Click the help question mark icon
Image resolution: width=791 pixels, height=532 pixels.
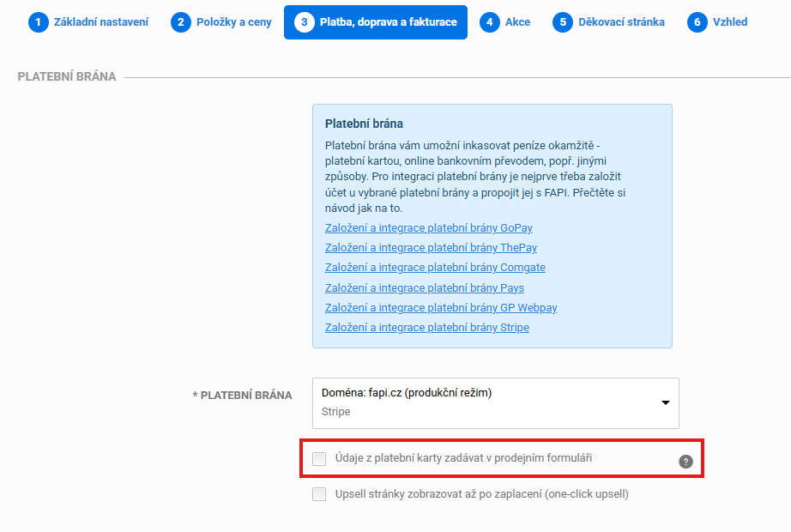pyautogui.click(x=685, y=462)
